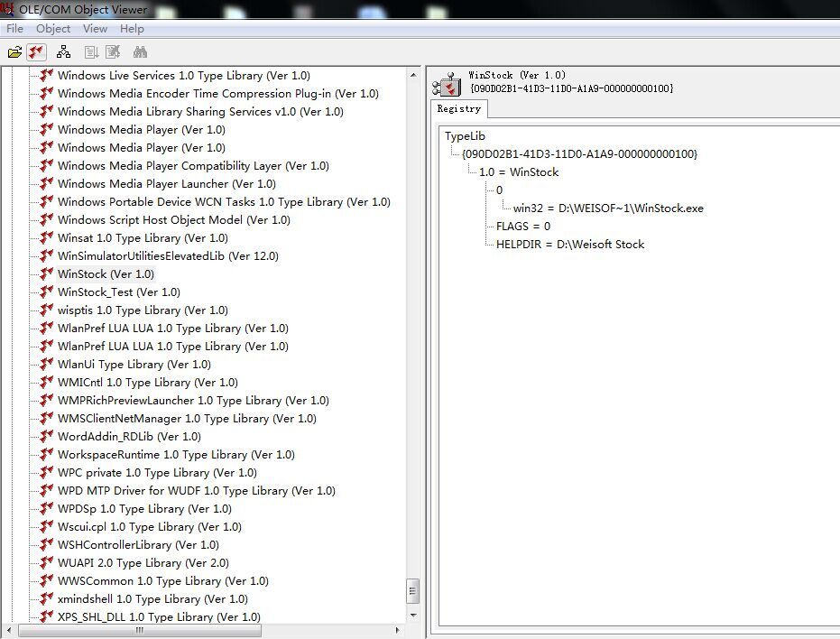
Task: Click icon beside WorkspaceRuntime 1.0 Type Library
Action: point(47,454)
